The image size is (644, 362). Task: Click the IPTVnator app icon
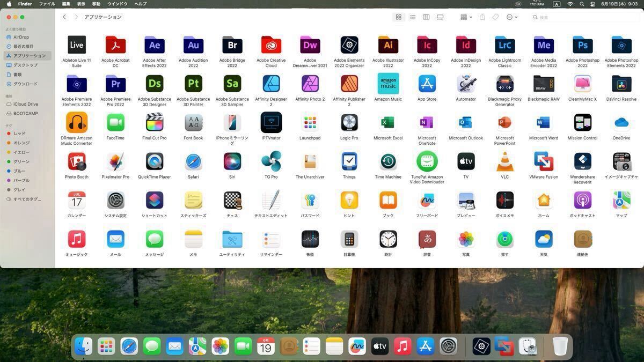(271, 123)
